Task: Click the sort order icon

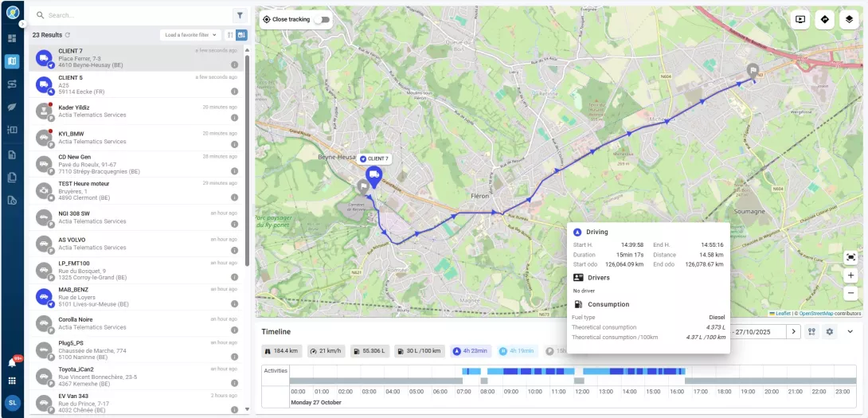Action: (x=230, y=35)
